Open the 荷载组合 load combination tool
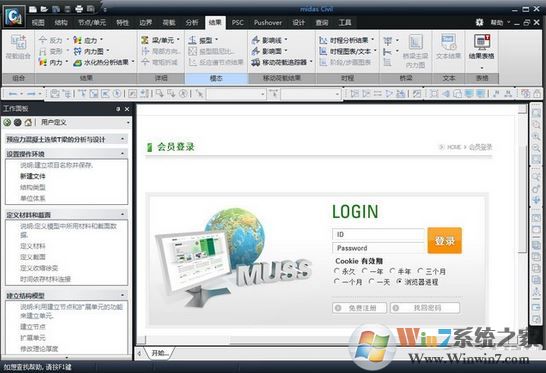 click(x=18, y=47)
